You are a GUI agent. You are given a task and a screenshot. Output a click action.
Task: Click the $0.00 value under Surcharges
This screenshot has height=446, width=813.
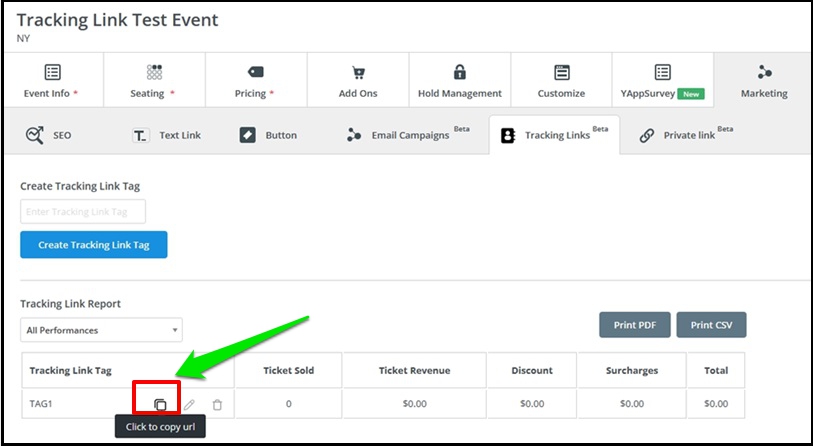[x=632, y=404]
